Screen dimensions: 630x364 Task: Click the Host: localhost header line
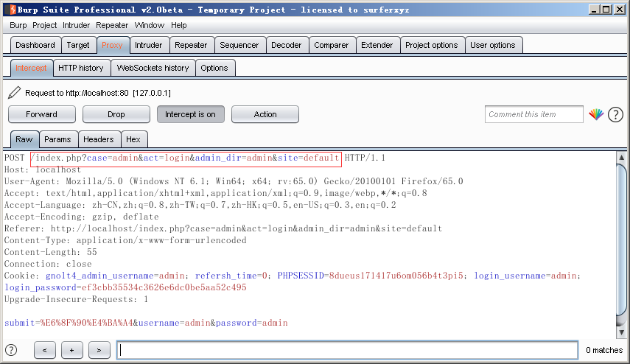tap(43, 169)
